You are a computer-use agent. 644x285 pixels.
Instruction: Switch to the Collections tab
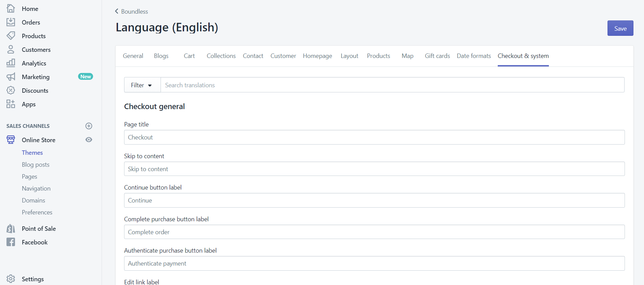click(x=221, y=56)
